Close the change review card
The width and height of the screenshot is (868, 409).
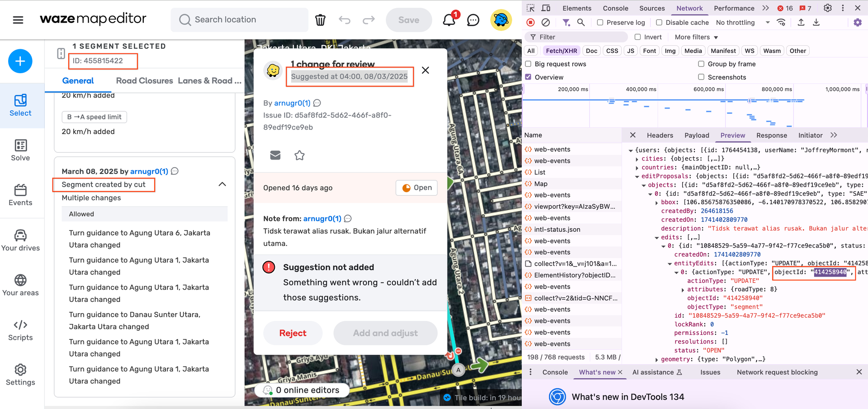pos(425,70)
